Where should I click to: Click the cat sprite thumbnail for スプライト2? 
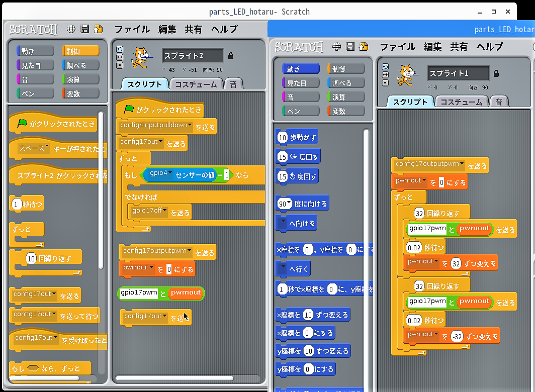(x=141, y=57)
